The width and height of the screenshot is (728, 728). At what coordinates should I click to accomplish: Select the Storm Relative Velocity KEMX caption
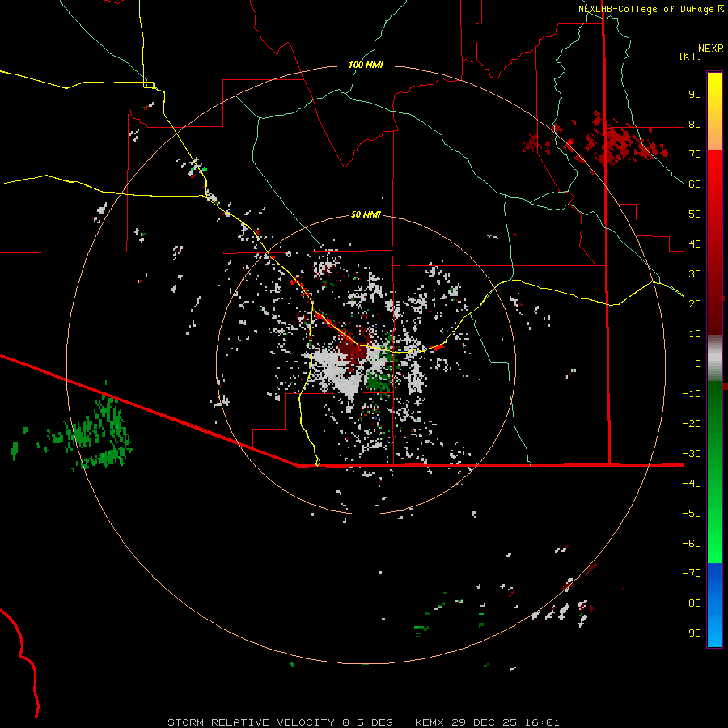tap(363, 722)
